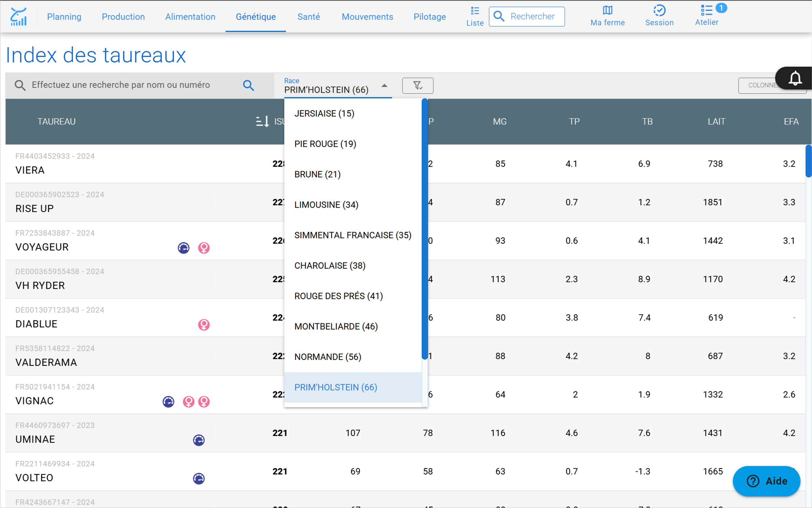This screenshot has height=508, width=812.
Task: Pick ROUGE DES PRÉS (41) option
Action: pos(353,296)
